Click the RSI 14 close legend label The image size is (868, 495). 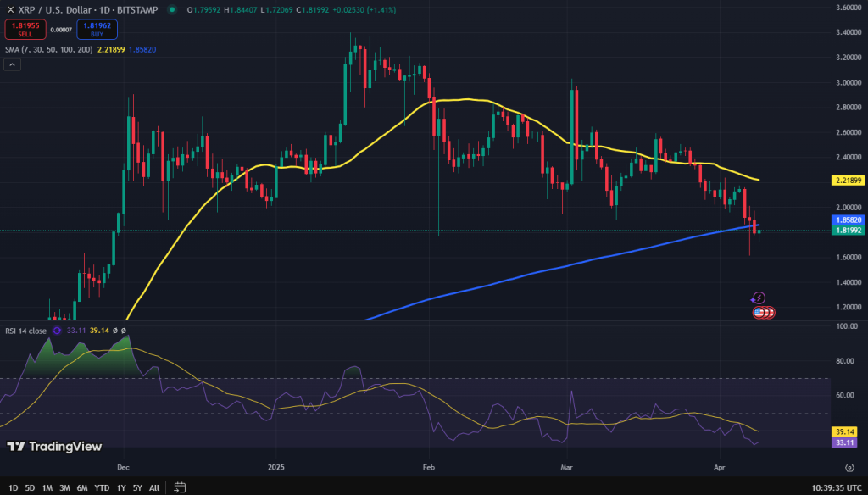tap(26, 331)
